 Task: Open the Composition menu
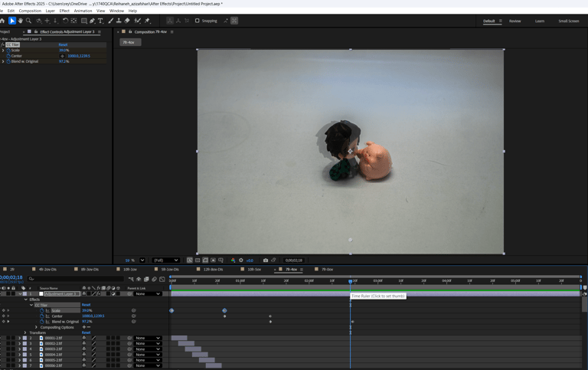click(x=30, y=11)
